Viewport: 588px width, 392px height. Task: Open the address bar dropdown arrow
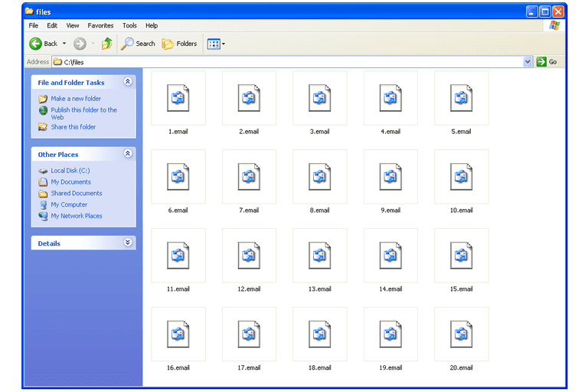pos(528,62)
